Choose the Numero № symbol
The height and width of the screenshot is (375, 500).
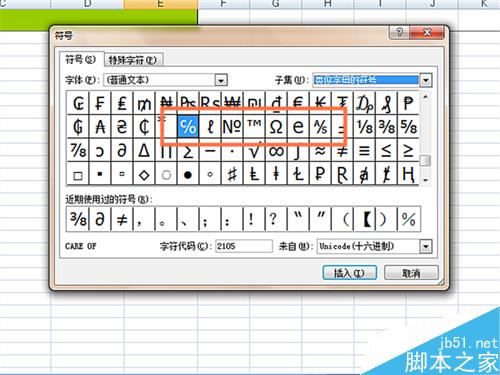pos(232,127)
